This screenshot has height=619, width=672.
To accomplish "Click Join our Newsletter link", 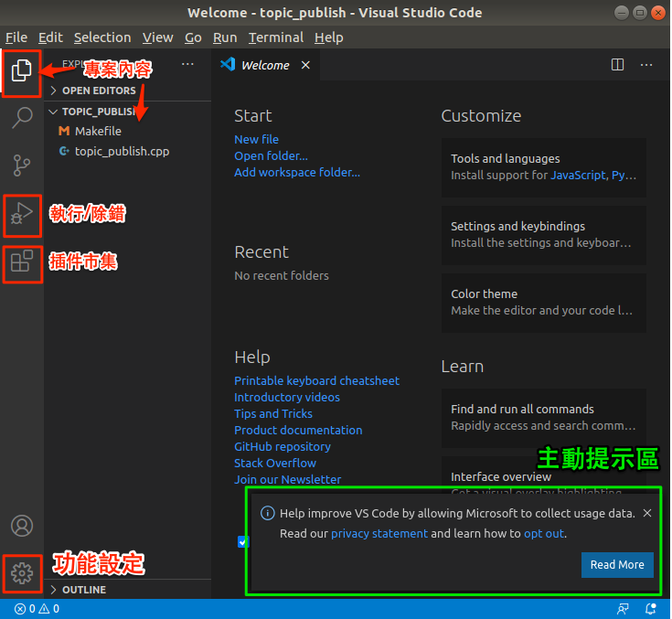I will tap(287, 479).
